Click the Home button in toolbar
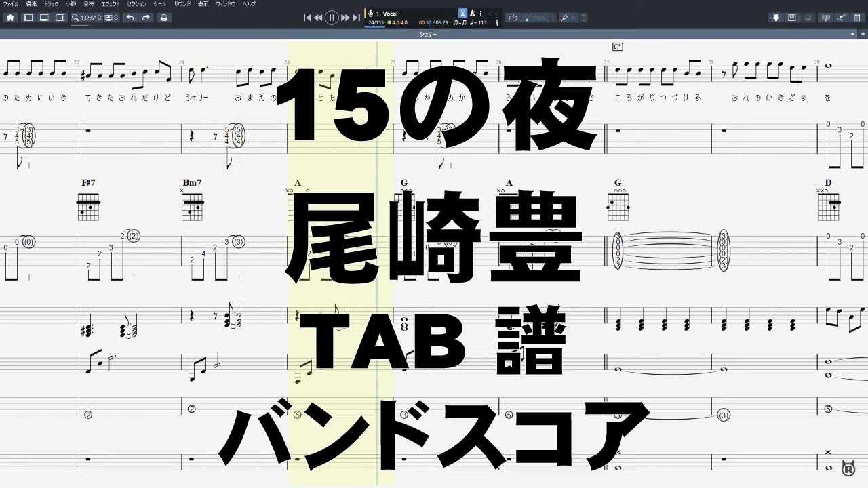868x488 pixels. click(x=10, y=18)
